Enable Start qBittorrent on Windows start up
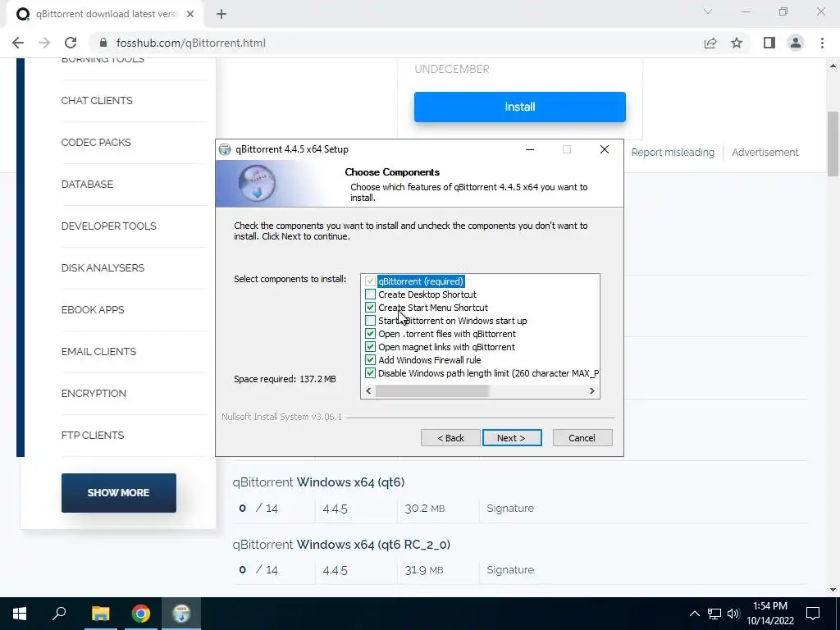 click(370, 321)
